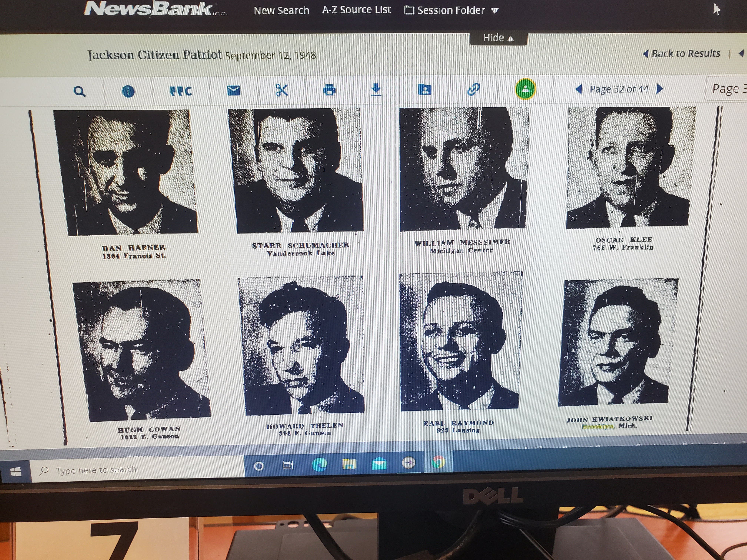747x560 pixels.
Task: Save to folder icon in toolbar
Action: coord(424,89)
